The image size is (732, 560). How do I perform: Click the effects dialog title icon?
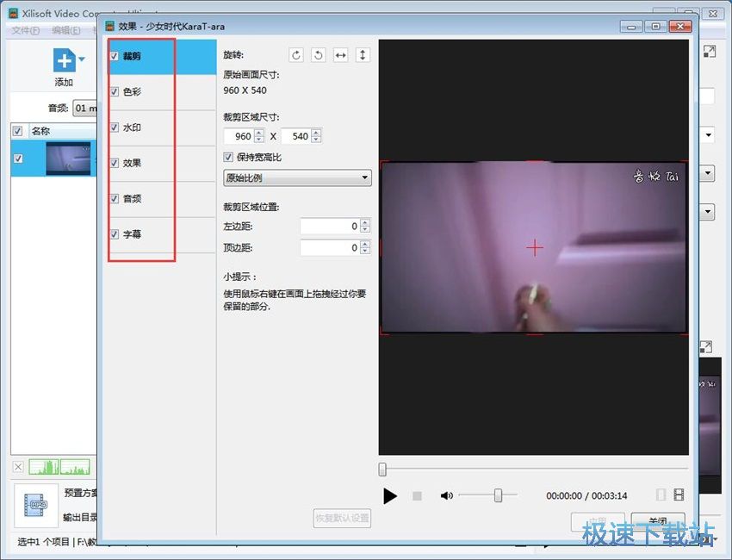[x=109, y=26]
